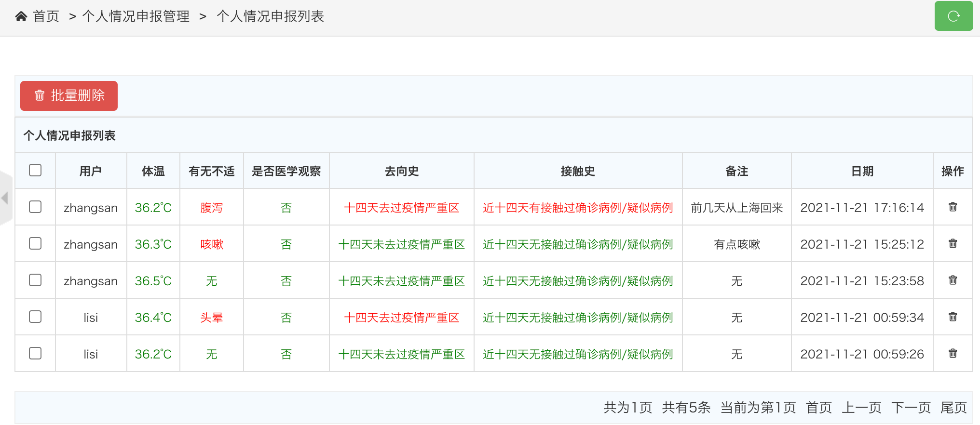The image size is (980, 425).
Task: Click the 腹泻 symptom cell
Action: (x=212, y=208)
